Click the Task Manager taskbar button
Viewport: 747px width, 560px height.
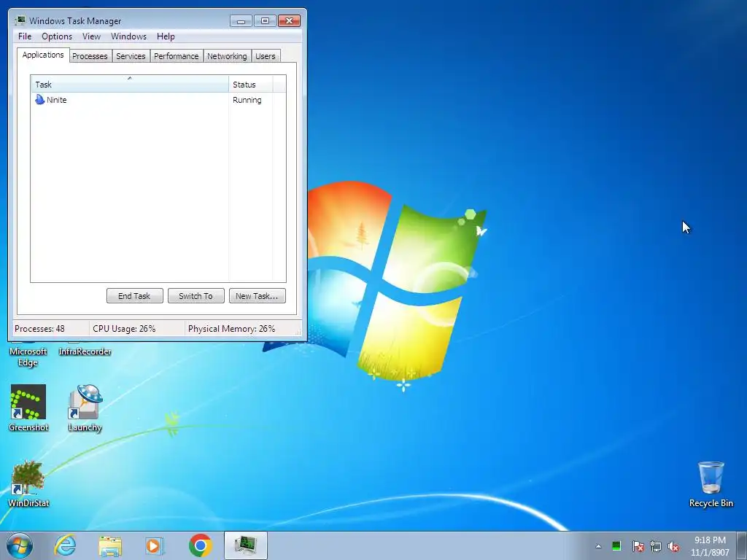click(245, 545)
